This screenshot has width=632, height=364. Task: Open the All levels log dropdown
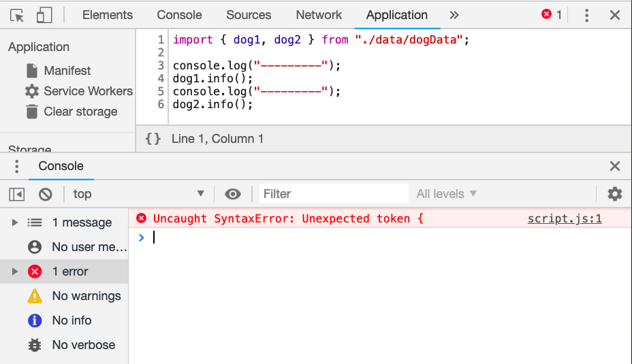[x=446, y=194]
